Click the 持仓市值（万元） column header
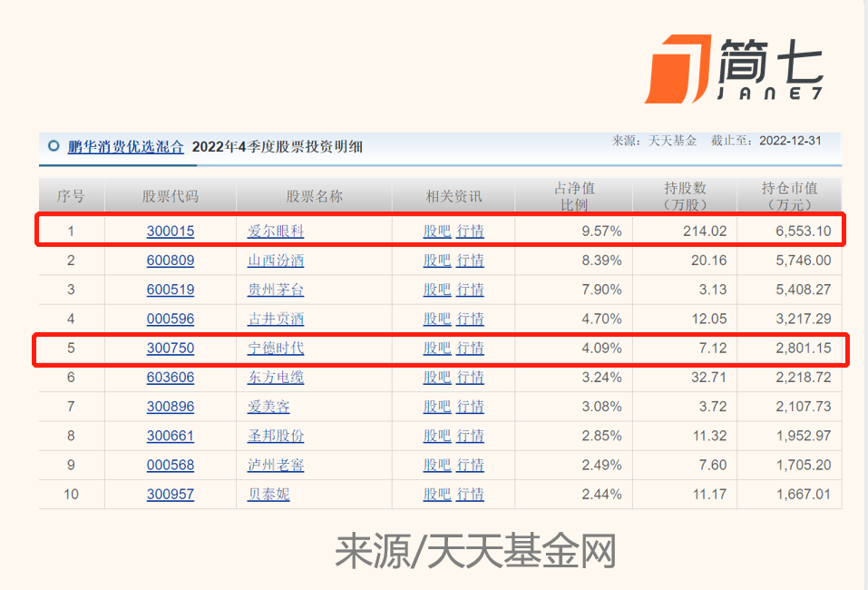 (x=789, y=196)
